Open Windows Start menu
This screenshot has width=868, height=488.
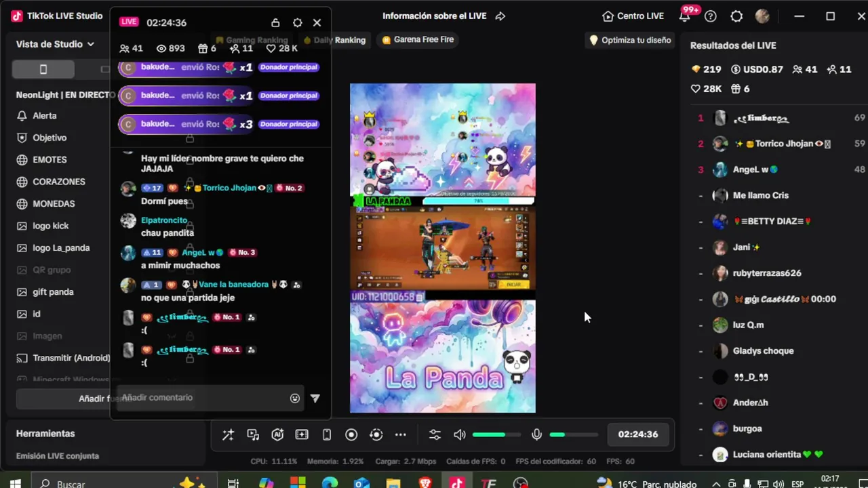click(x=15, y=483)
